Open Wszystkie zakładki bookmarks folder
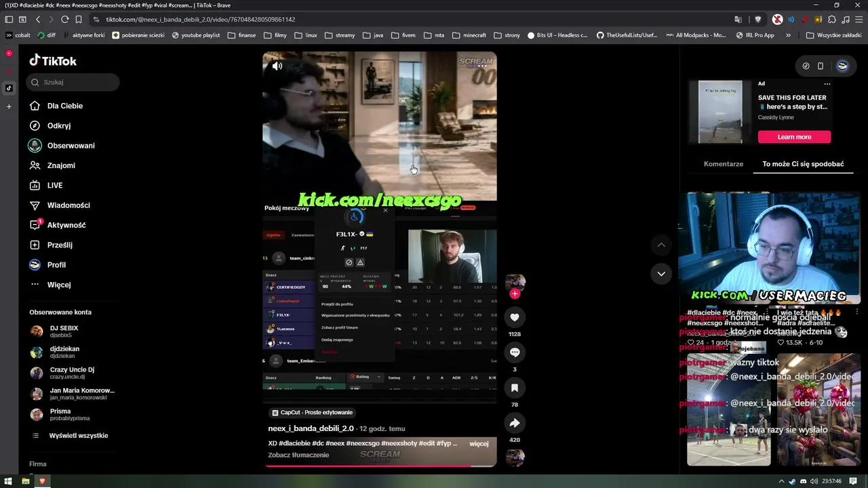 tap(833, 35)
